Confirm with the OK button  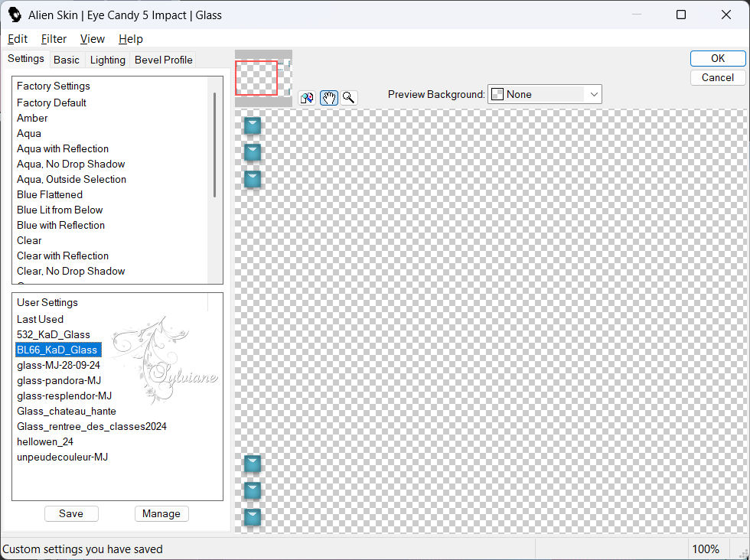click(718, 58)
